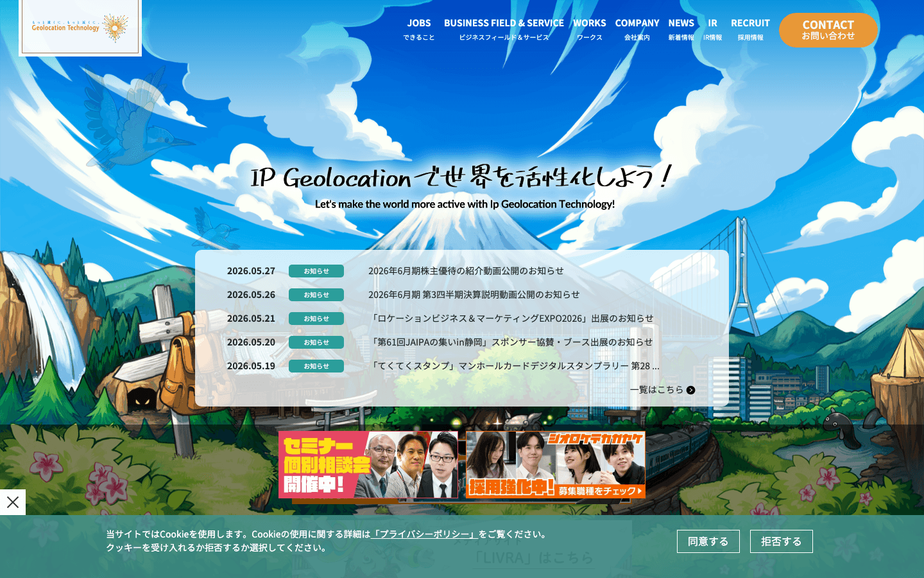Click the English tagline about Ip Geolocation Technology
The height and width of the screenshot is (578, 924).
(x=465, y=204)
